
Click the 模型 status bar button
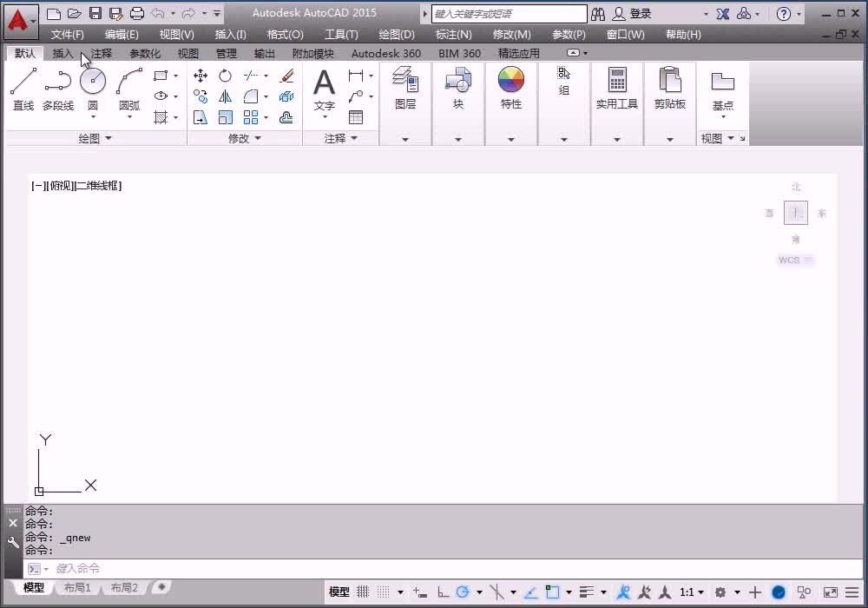[339, 592]
